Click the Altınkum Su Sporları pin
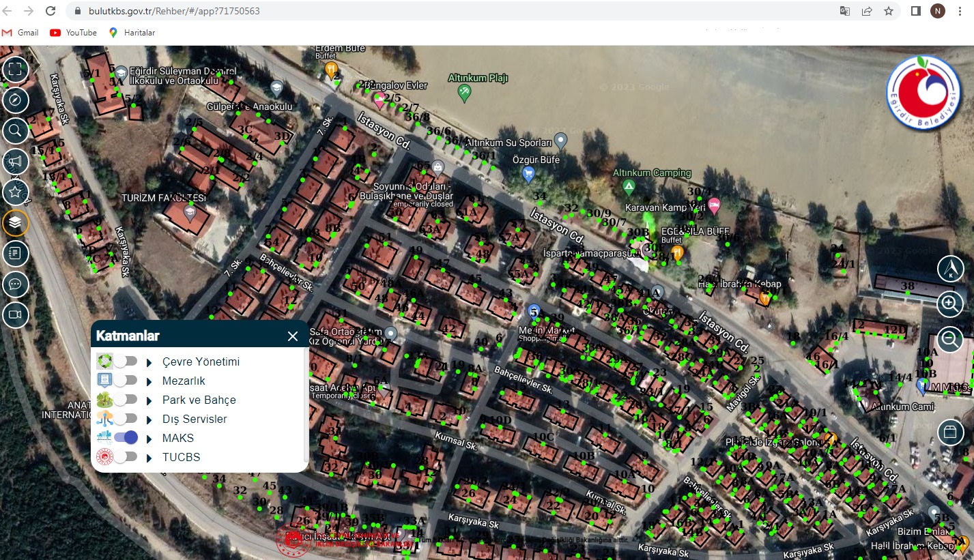This screenshot has width=974, height=560. pos(561,141)
